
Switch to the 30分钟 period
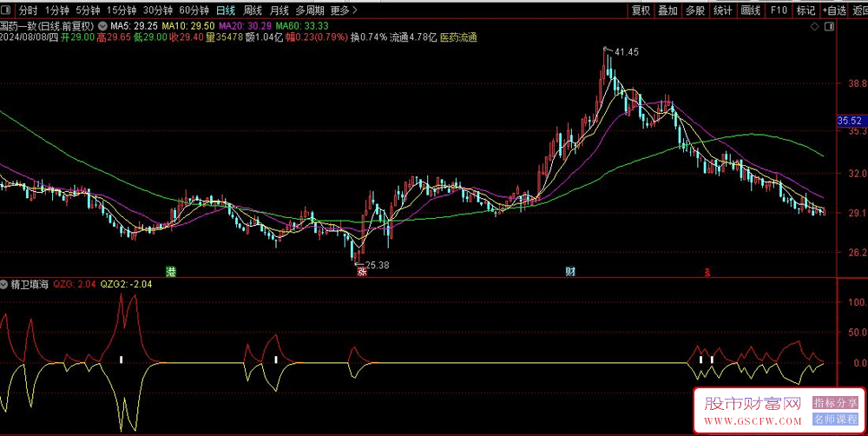point(158,10)
